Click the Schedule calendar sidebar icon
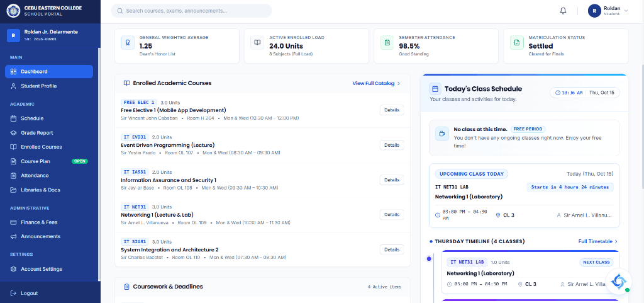This screenshot has height=303, width=644. [x=13, y=118]
